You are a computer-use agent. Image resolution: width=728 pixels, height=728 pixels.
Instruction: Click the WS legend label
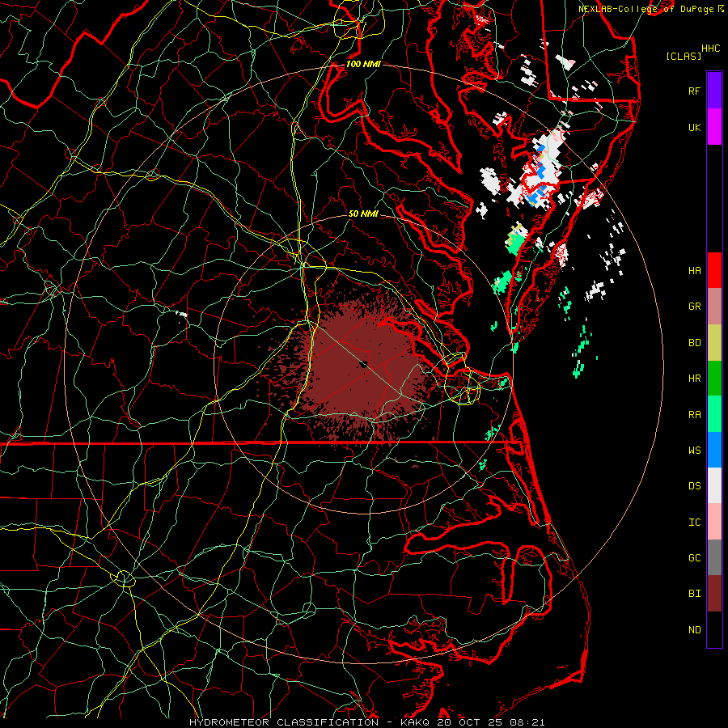pyautogui.click(x=694, y=451)
